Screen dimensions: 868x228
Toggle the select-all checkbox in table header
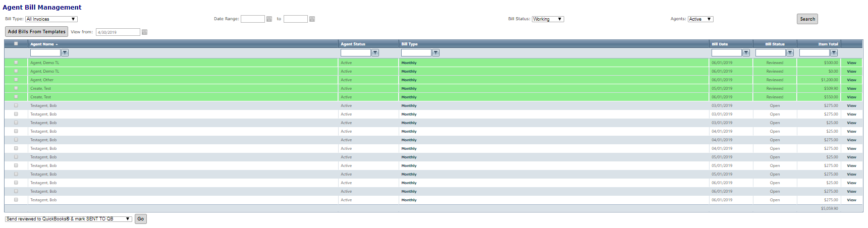pos(16,44)
